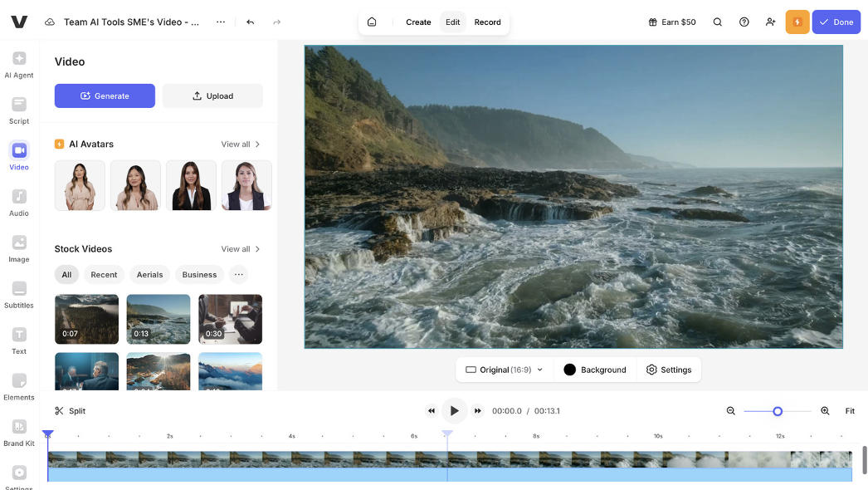Screen dimensions: 868x490
Task: Expand Stock Videos View all
Action: 241,249
